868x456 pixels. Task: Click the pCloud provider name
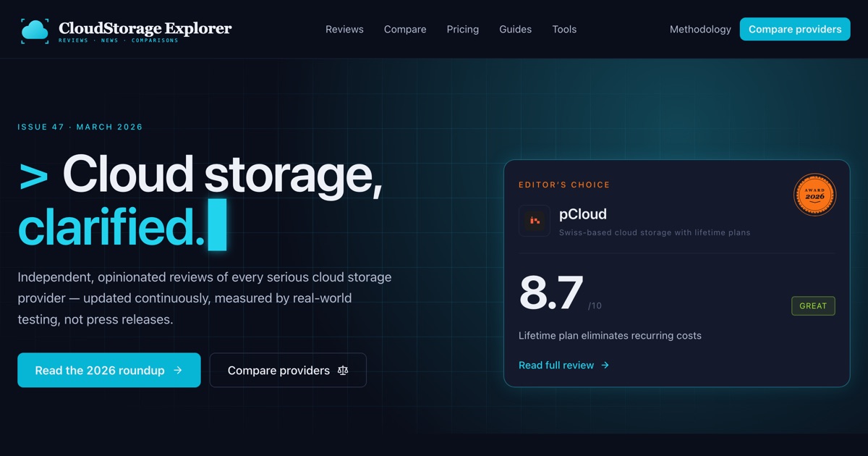pyautogui.click(x=583, y=214)
